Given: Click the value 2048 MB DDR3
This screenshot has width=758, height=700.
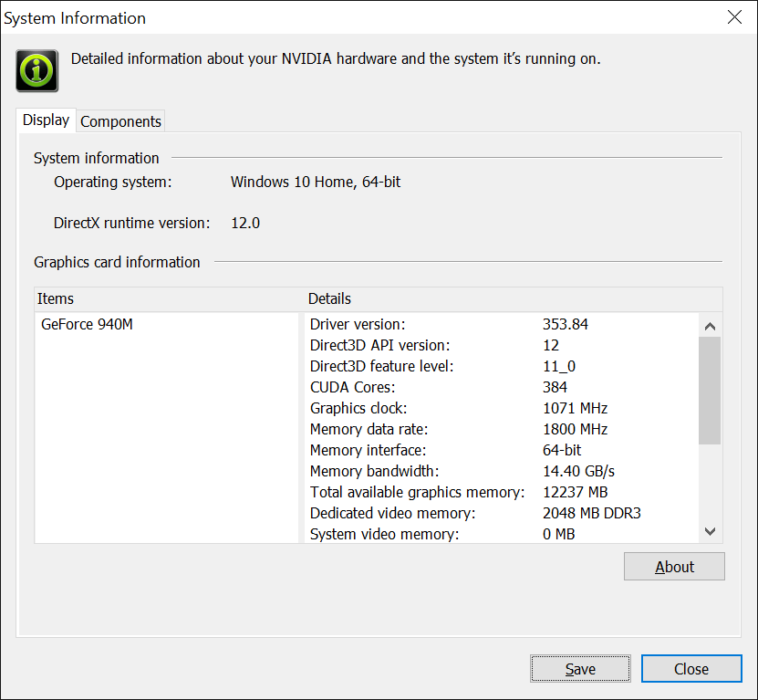Looking at the screenshot, I should pos(592,513).
